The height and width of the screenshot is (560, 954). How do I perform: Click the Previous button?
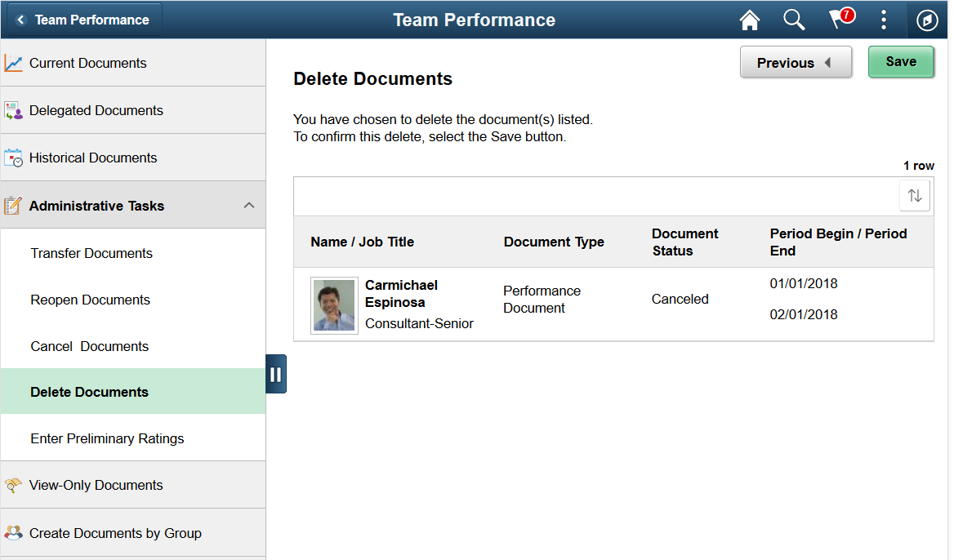click(x=796, y=63)
